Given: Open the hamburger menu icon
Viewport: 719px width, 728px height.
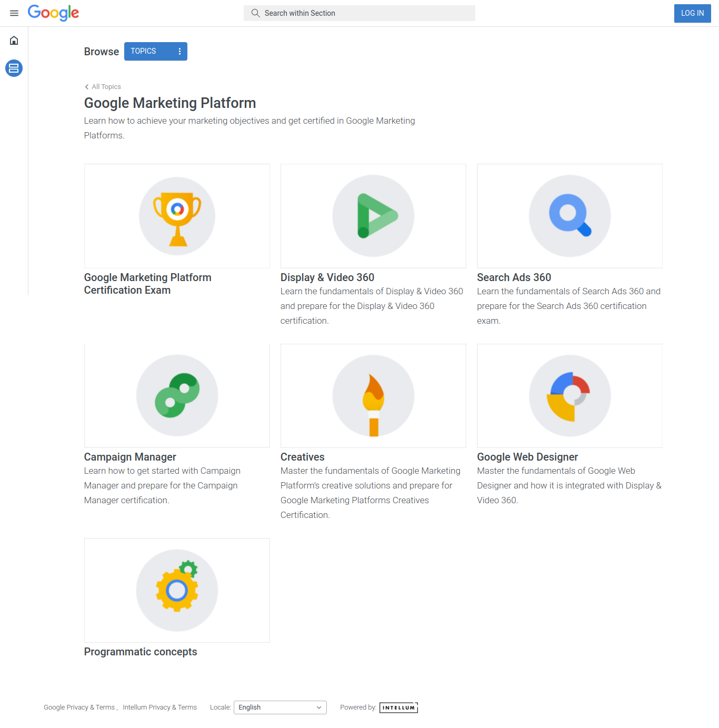Looking at the screenshot, I should (14, 13).
